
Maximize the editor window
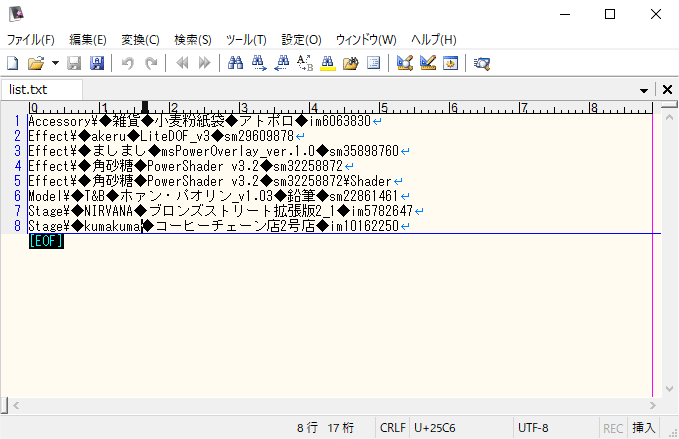pos(610,14)
